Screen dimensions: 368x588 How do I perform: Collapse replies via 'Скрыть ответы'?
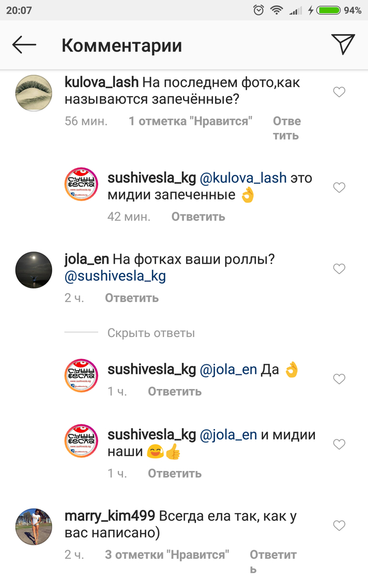151,333
